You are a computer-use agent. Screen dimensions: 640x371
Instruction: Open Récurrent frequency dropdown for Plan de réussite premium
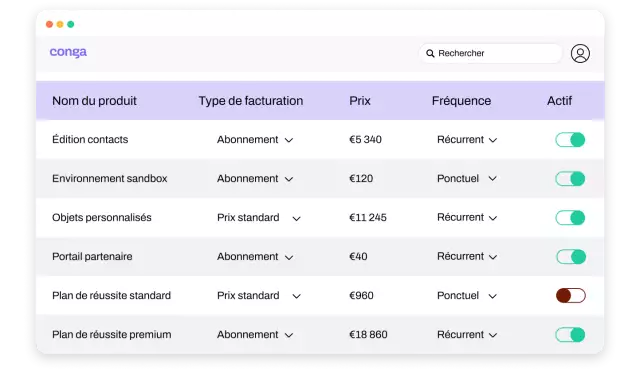pyautogui.click(x=467, y=335)
